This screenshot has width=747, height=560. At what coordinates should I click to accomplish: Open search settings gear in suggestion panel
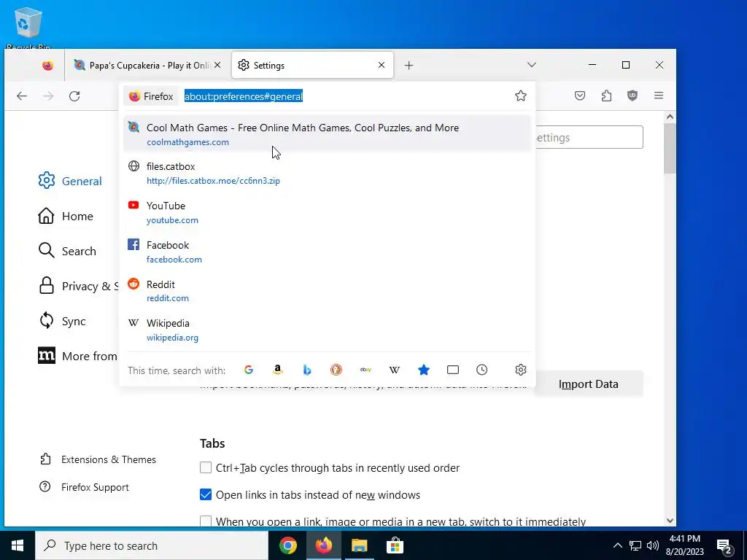click(x=521, y=370)
